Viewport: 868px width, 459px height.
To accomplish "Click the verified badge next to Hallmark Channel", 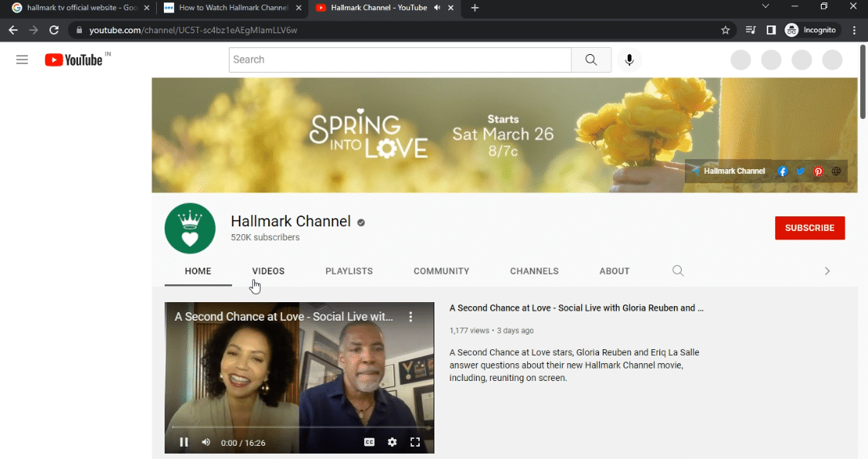I will point(361,223).
